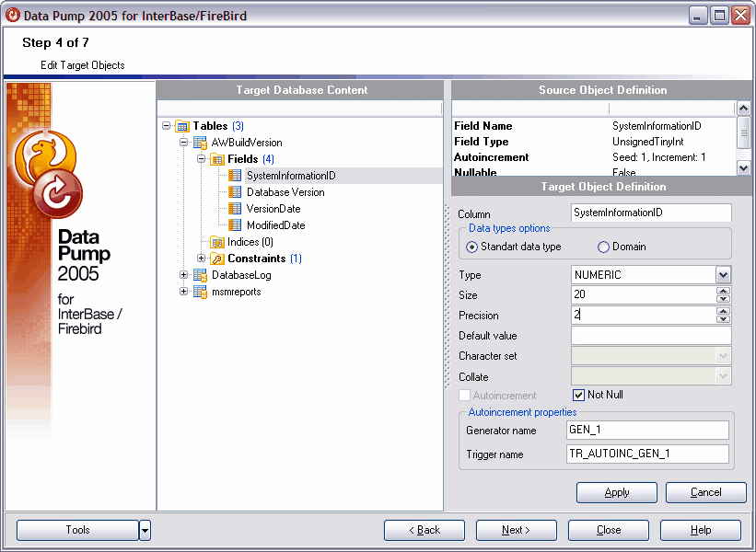
Task: Click the Column name input field
Action: pos(651,213)
